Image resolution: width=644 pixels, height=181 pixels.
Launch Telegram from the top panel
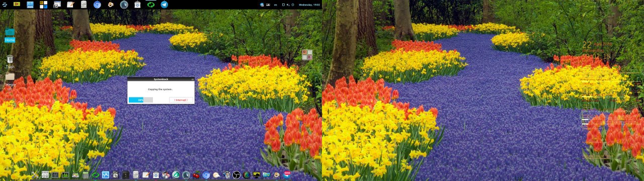[164, 5]
